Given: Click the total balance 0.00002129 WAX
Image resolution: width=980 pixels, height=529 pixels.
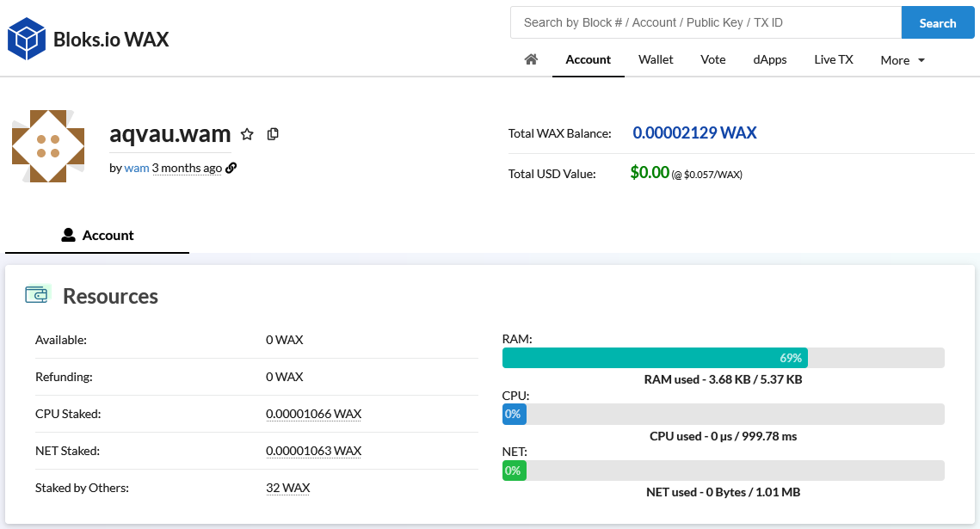Looking at the screenshot, I should (694, 132).
